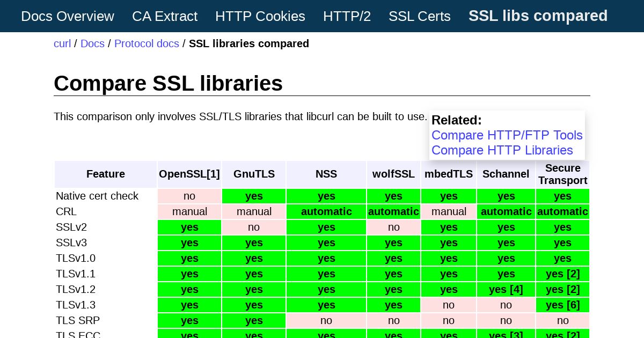The height and width of the screenshot is (338, 644).
Task: Click the GnuTLS column header
Action: point(254,174)
